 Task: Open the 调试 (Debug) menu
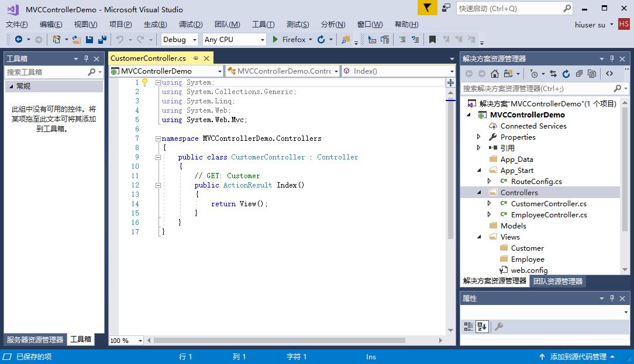click(191, 25)
